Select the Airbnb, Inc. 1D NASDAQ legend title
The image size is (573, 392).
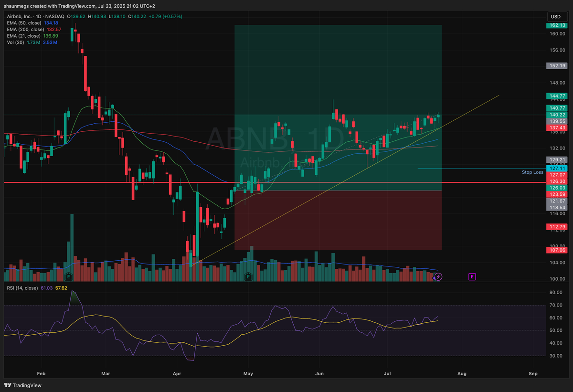coord(36,16)
